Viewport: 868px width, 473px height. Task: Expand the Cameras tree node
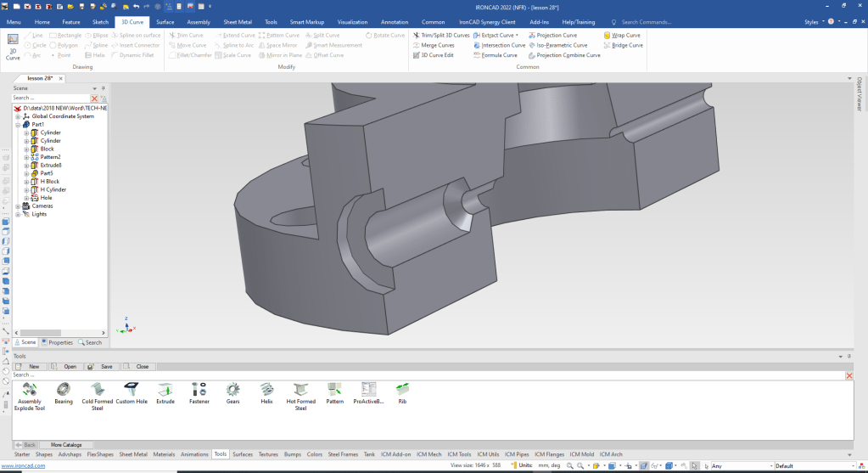pyautogui.click(x=18, y=206)
